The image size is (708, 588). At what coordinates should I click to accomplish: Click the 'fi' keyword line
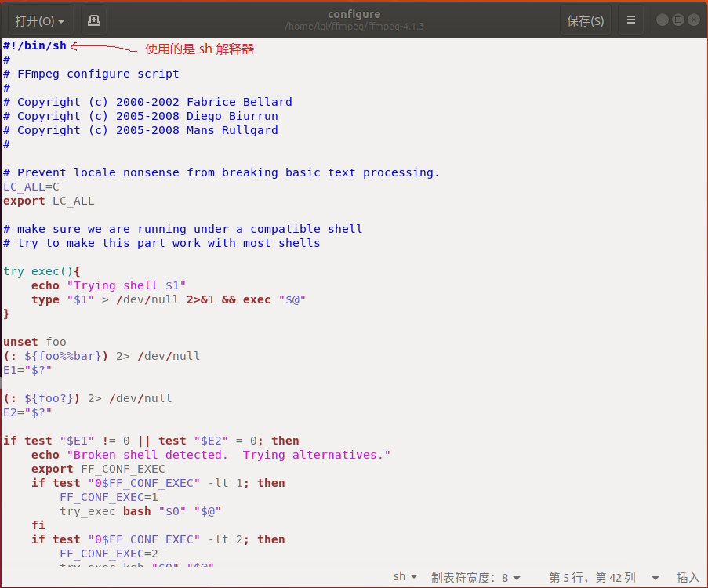coord(38,526)
